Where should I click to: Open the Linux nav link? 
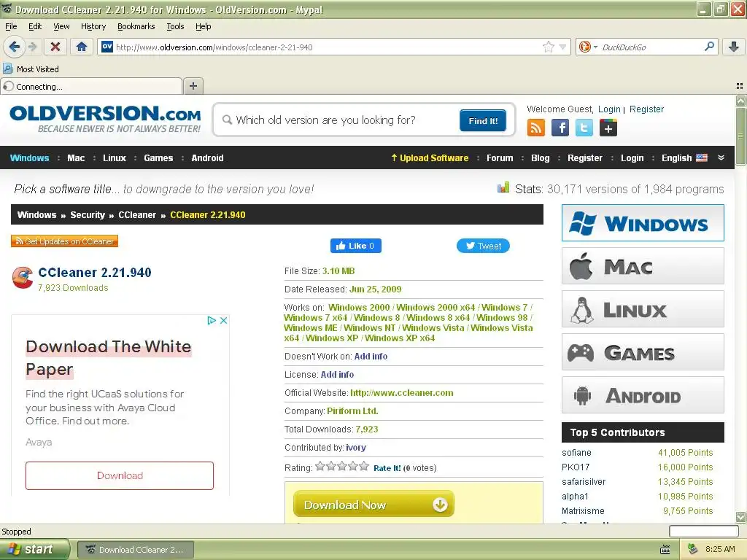point(115,157)
